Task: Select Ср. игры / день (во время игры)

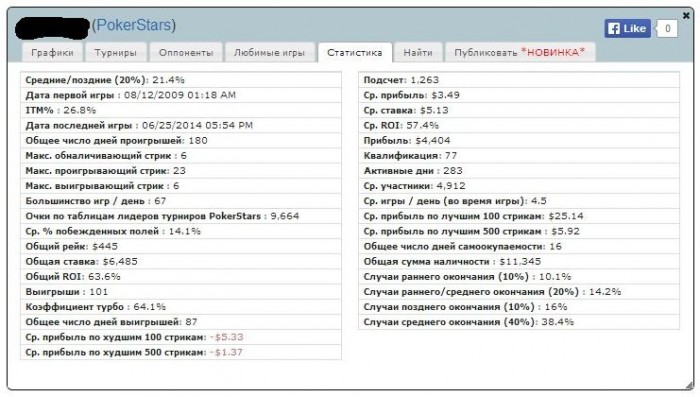Action: (x=519, y=201)
